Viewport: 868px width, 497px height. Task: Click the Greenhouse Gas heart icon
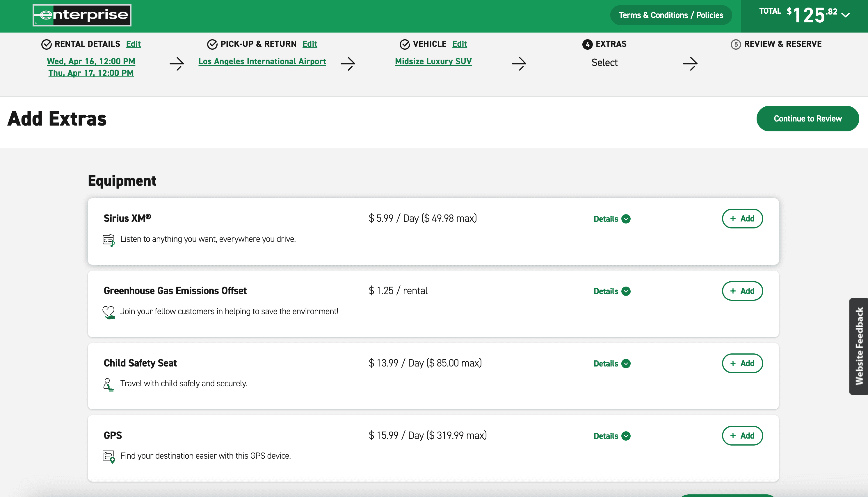tap(109, 312)
